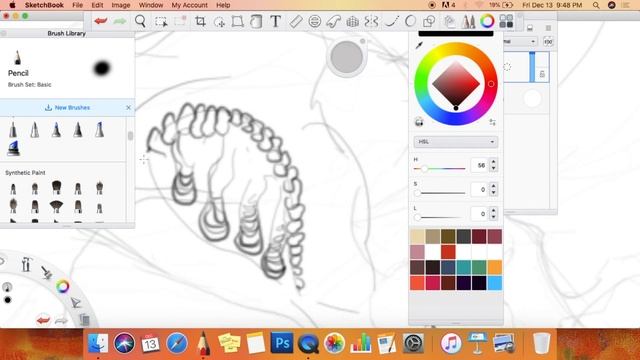Open the layer blend mode dropdown
This screenshot has width=640, height=360.
520,41
